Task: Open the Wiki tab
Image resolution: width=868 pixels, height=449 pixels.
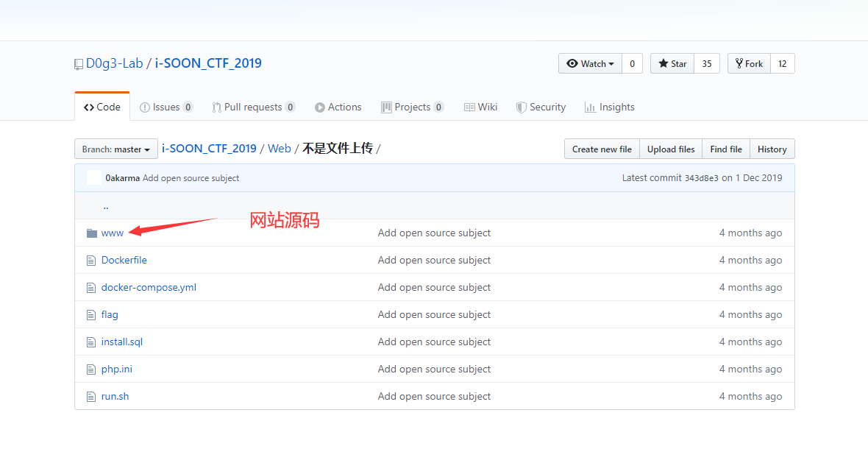Action: 480,107
